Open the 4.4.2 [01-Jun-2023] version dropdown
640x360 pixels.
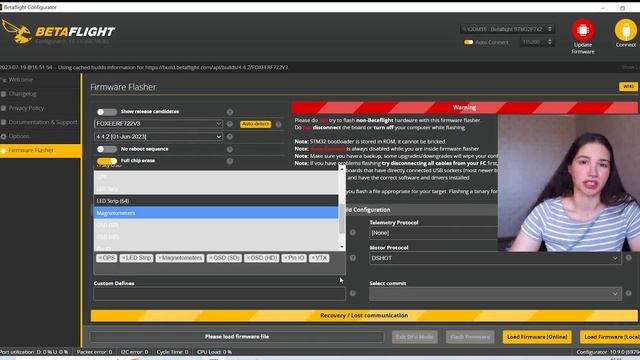click(158, 137)
